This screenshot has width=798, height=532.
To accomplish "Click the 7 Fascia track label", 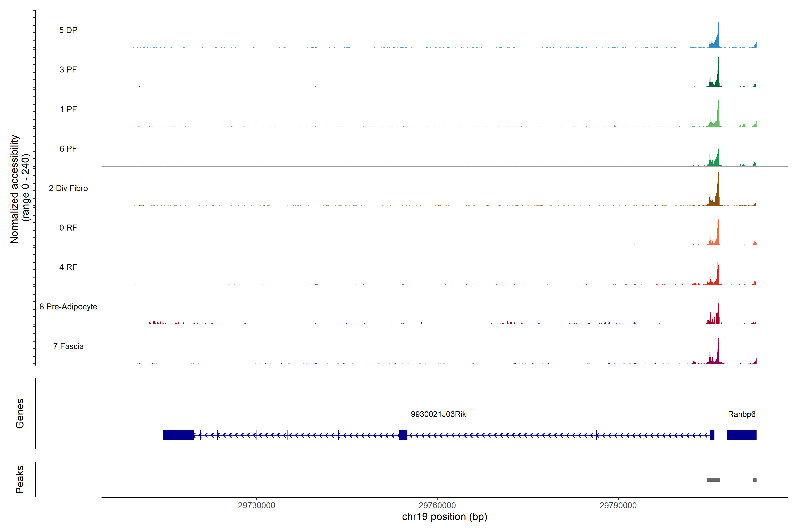I will [x=68, y=346].
